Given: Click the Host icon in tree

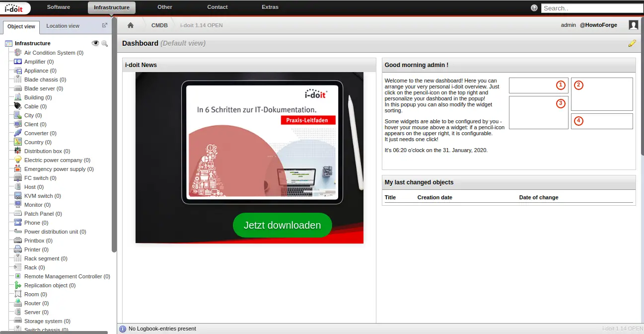Looking at the screenshot, I should click(18, 187).
